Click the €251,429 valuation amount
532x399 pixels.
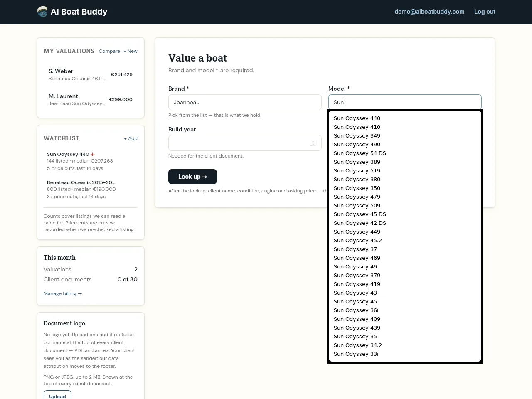(x=121, y=74)
